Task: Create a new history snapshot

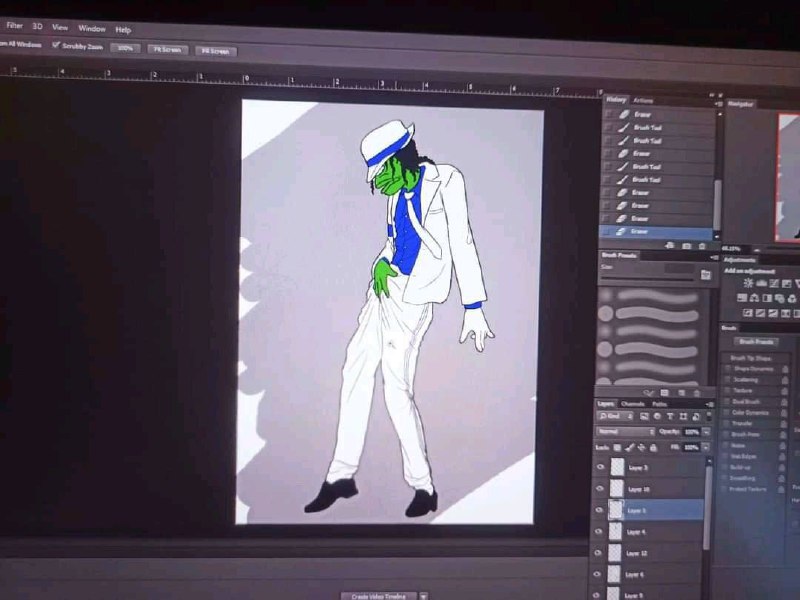Action: click(x=686, y=246)
